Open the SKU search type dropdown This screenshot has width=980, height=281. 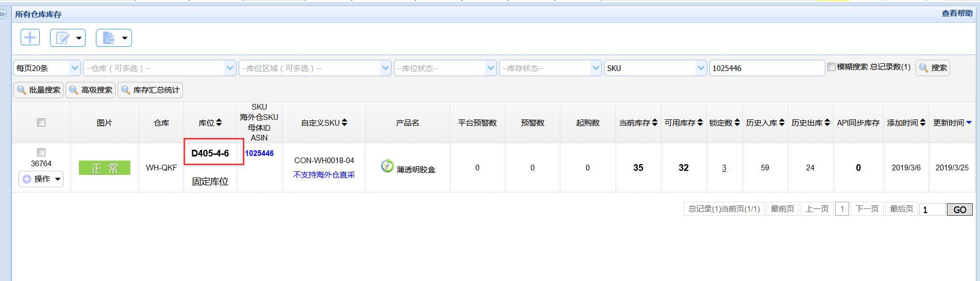point(655,68)
